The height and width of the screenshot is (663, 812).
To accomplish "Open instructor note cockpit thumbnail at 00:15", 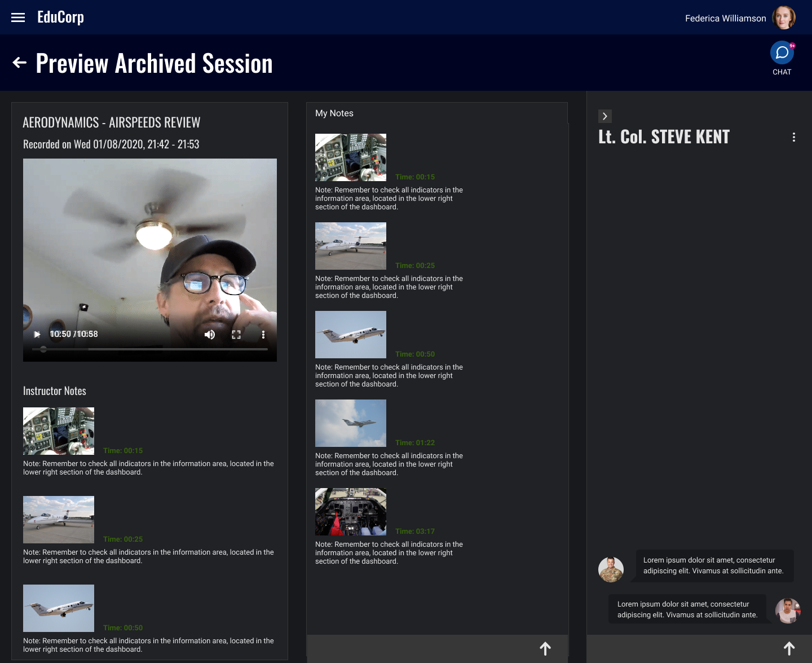I will tap(59, 431).
